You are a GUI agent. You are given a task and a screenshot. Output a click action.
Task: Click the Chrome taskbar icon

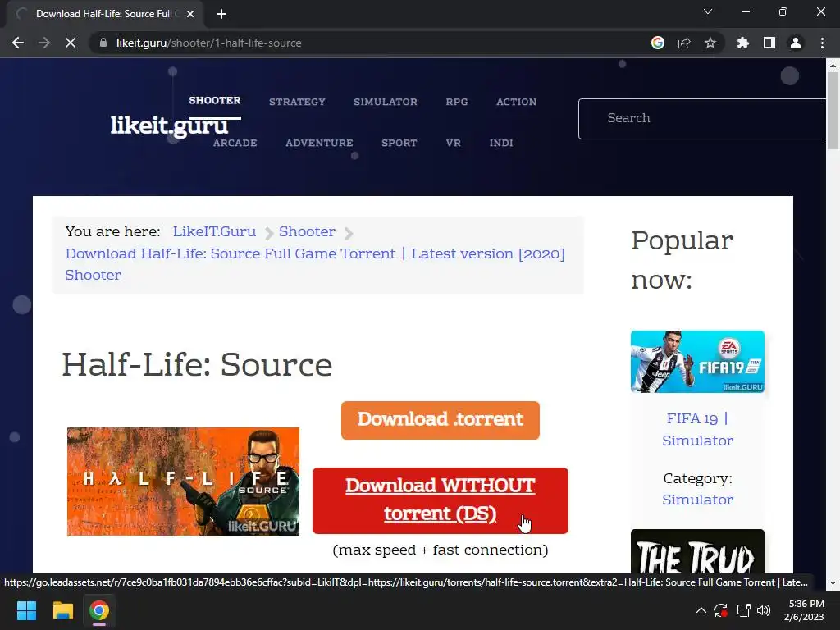tap(99, 610)
